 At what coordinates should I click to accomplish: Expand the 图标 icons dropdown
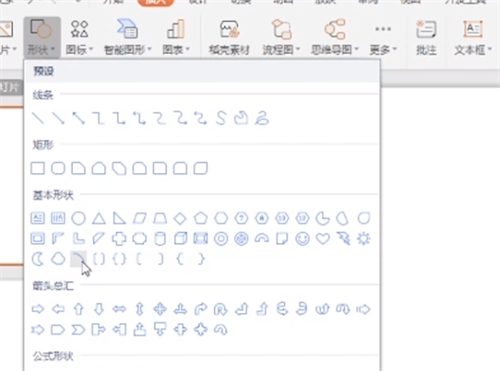pyautogui.click(x=79, y=37)
